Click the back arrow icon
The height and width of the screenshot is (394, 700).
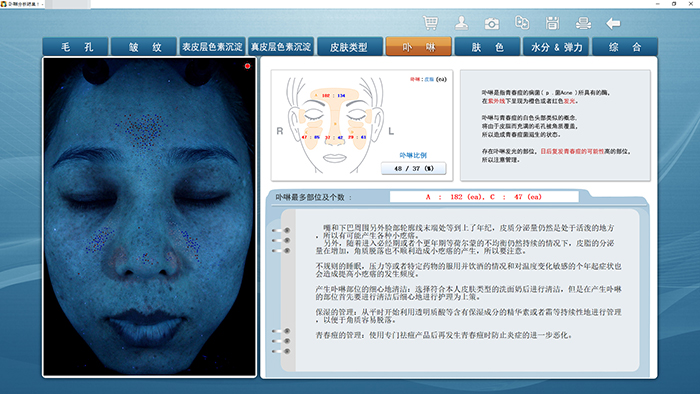(x=613, y=23)
